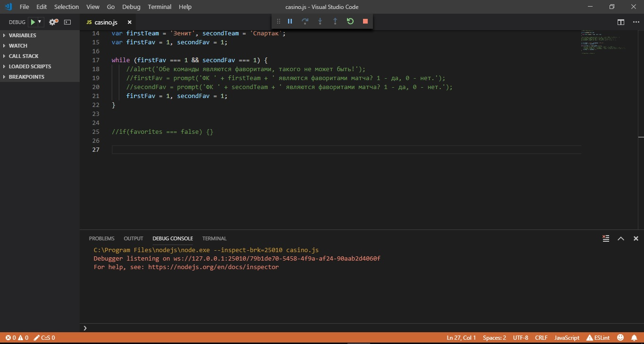
Task: Click Ln 27, Col 1 in status bar
Action: [x=461, y=338]
